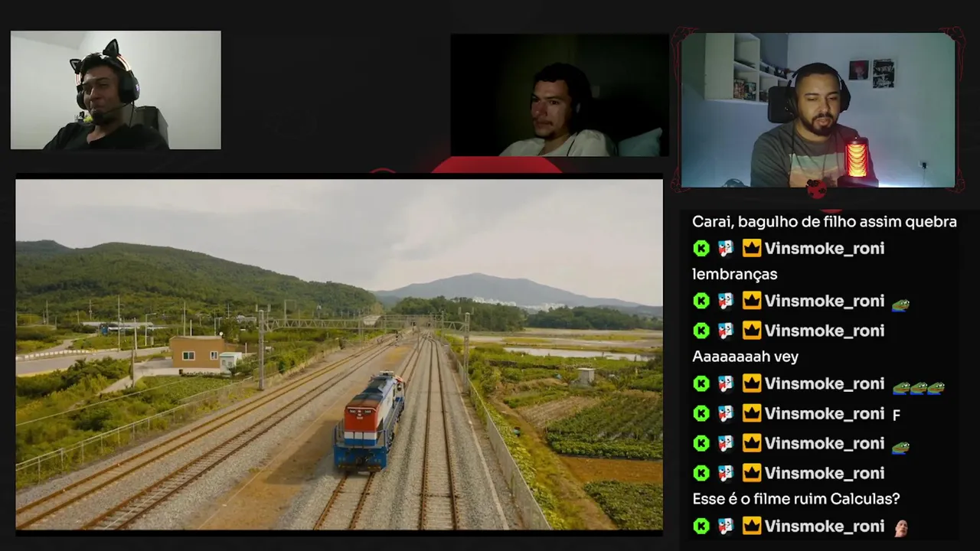The height and width of the screenshot is (551, 980).
Task: Open Vinsmoke_roni's name on the three frog emotes row
Action: 825,383
